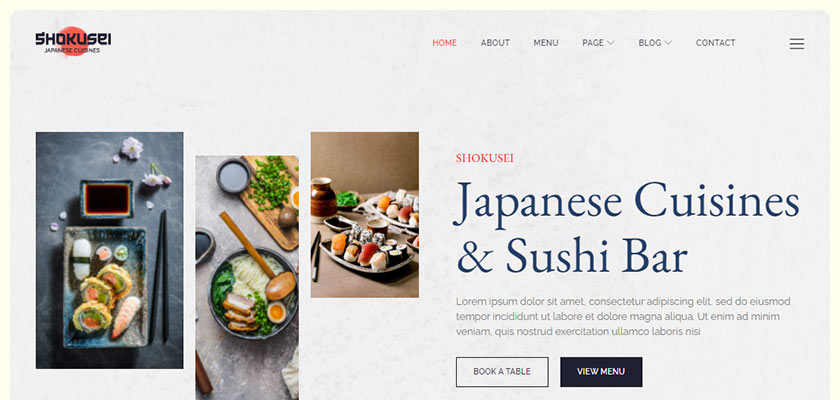Expand the Blog dropdown chevron
840x400 pixels.
coord(668,43)
